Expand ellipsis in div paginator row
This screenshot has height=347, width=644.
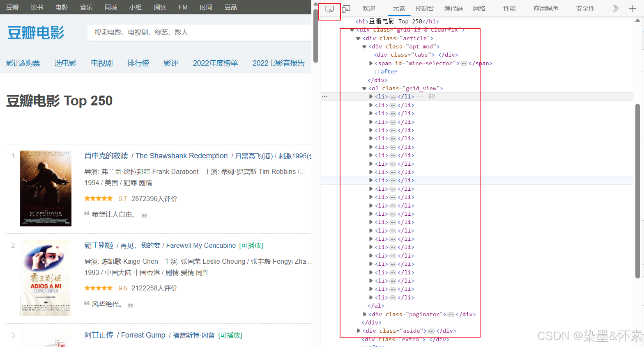[451, 315]
